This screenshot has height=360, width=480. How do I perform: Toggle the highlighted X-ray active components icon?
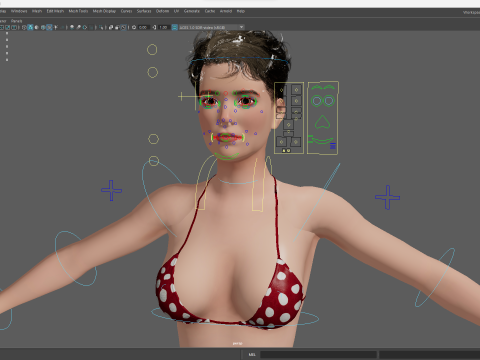click(x=124, y=27)
